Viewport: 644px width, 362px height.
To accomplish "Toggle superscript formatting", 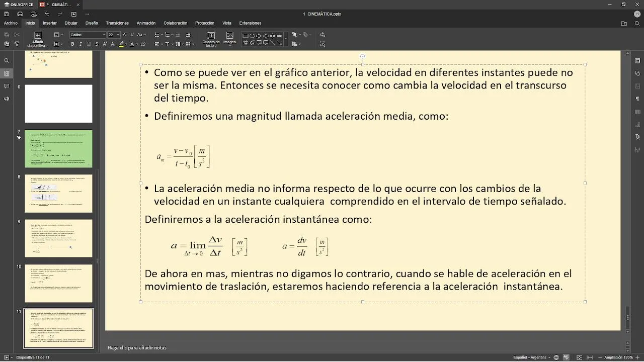I will (x=105, y=44).
